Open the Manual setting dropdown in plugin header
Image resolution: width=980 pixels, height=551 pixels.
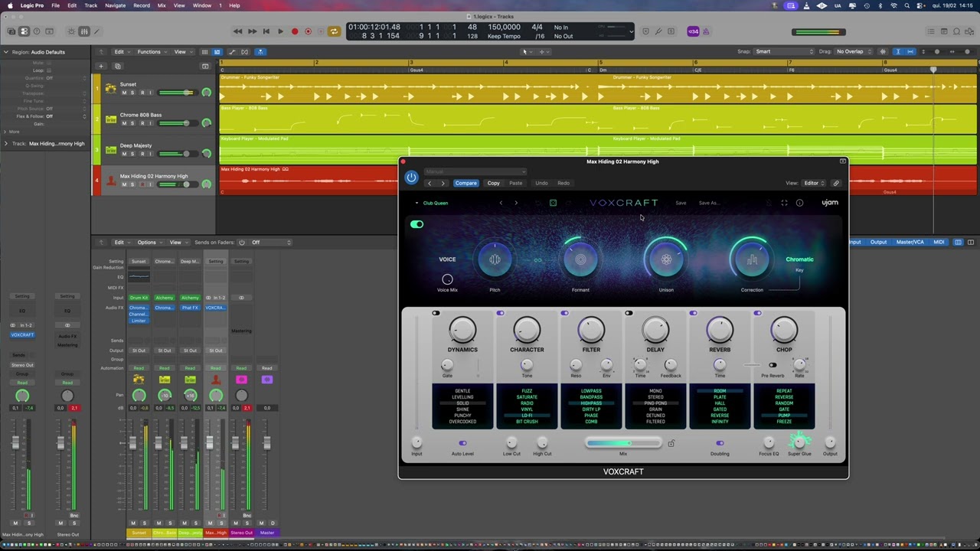point(475,171)
